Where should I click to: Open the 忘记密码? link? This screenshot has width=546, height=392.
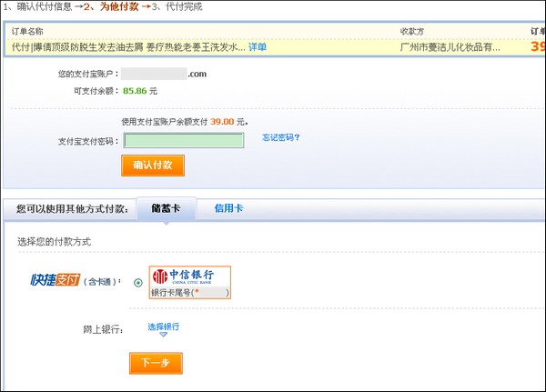coord(280,137)
